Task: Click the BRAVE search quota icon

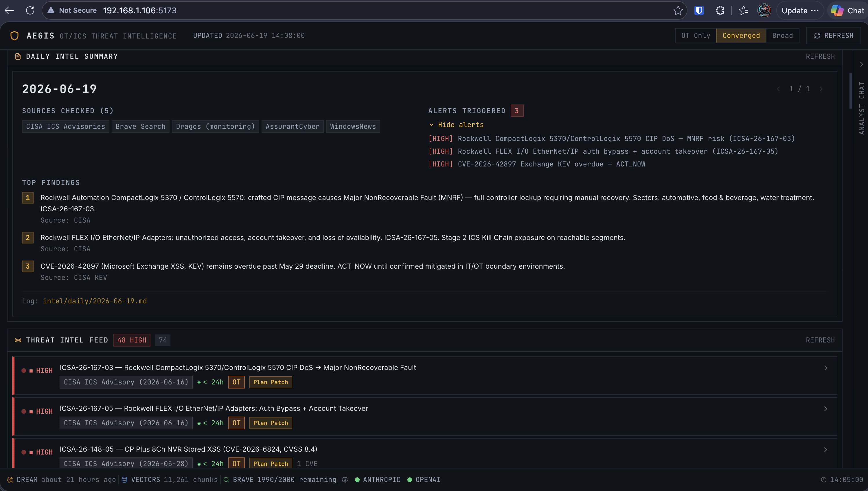Action: pos(226,479)
